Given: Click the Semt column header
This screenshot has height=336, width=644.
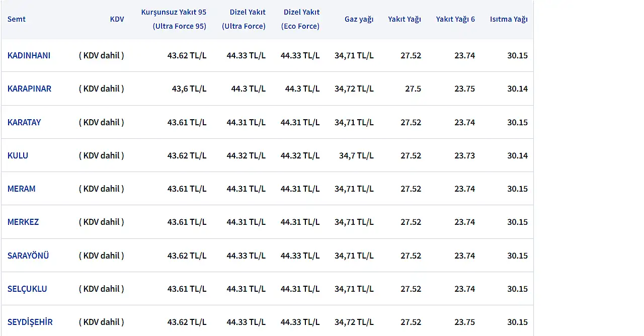Looking at the screenshot, I should tap(16, 19).
